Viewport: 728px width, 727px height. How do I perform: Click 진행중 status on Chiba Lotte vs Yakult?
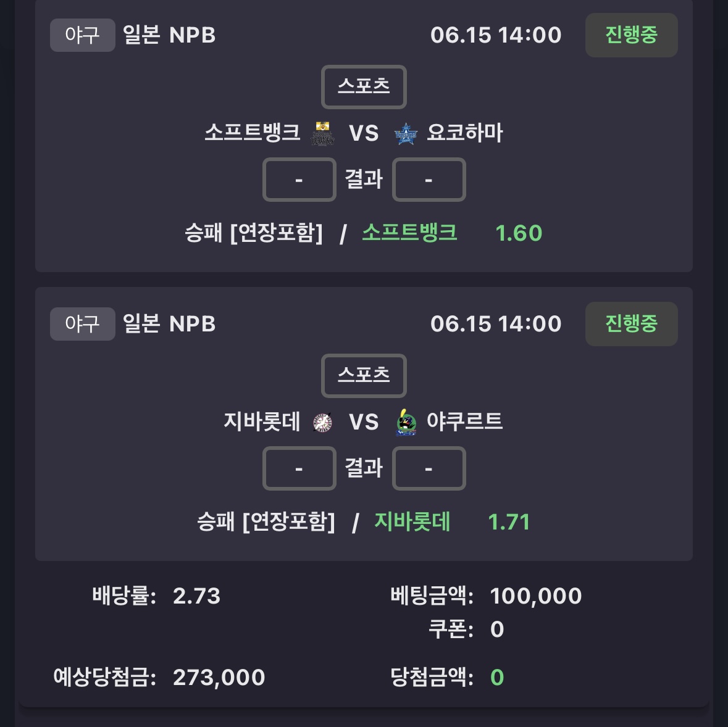[632, 324]
